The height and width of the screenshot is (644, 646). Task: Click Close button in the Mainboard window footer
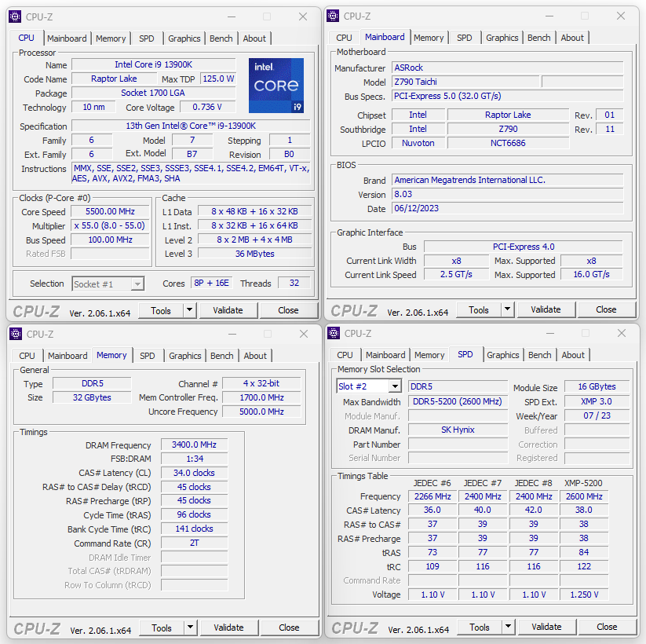[607, 309]
